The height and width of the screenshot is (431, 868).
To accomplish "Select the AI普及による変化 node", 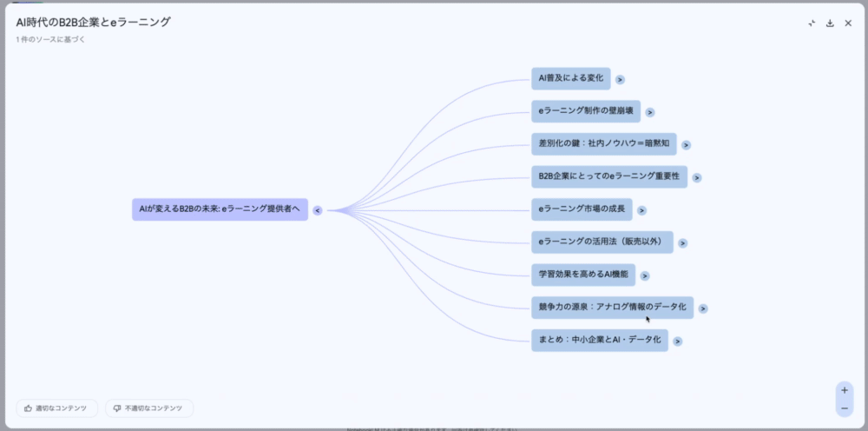I will [x=571, y=79].
